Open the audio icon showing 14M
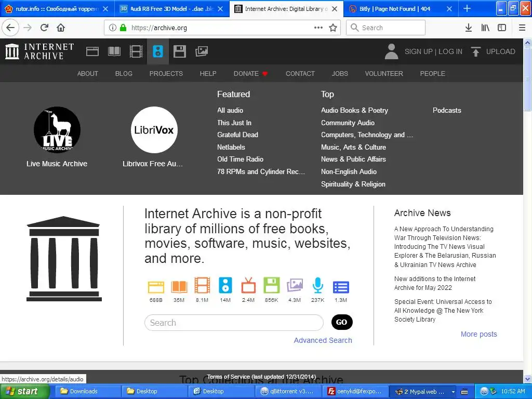The image size is (532, 399). click(x=225, y=285)
